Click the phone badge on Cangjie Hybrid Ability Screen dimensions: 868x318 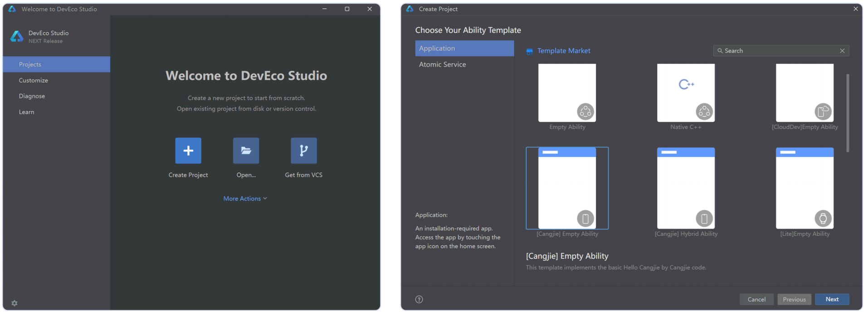(x=704, y=219)
